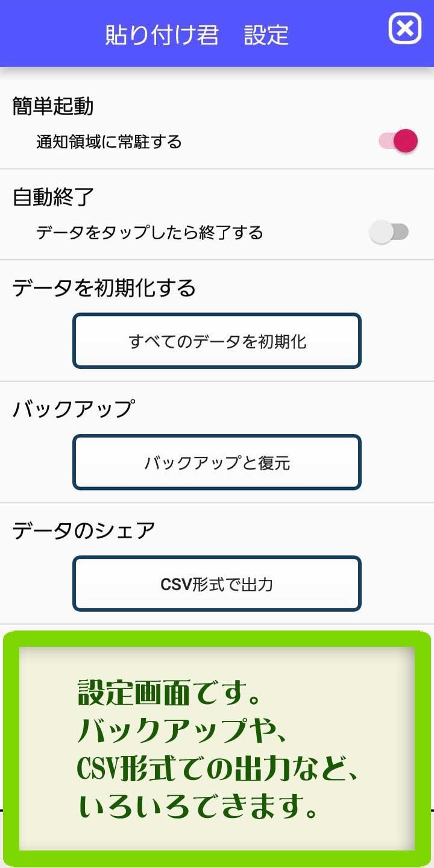This screenshot has width=434, height=868.
Task: Close the 貼り付け君 settings screen
Action: point(404,28)
